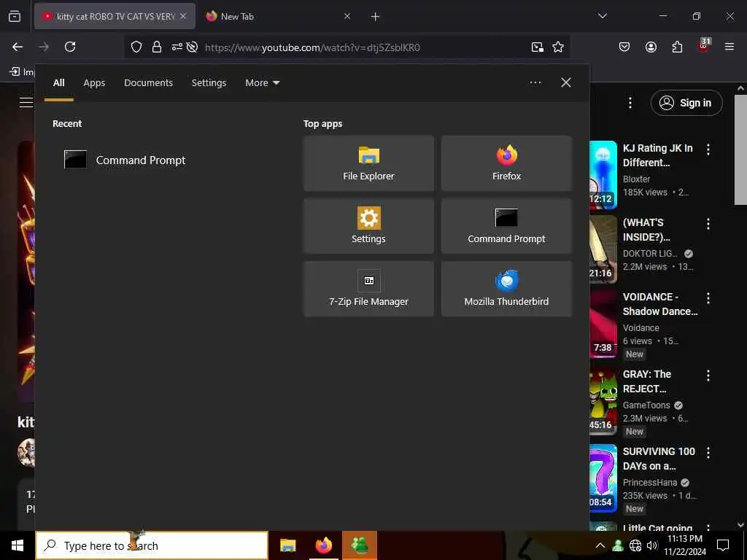Open extension with 31 badge
This screenshot has height=560, width=747.
point(704,46)
